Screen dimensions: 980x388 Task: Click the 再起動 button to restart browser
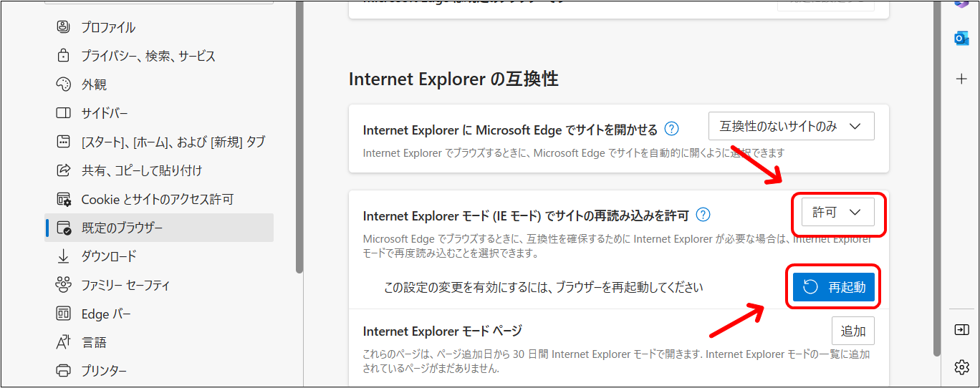[834, 287]
